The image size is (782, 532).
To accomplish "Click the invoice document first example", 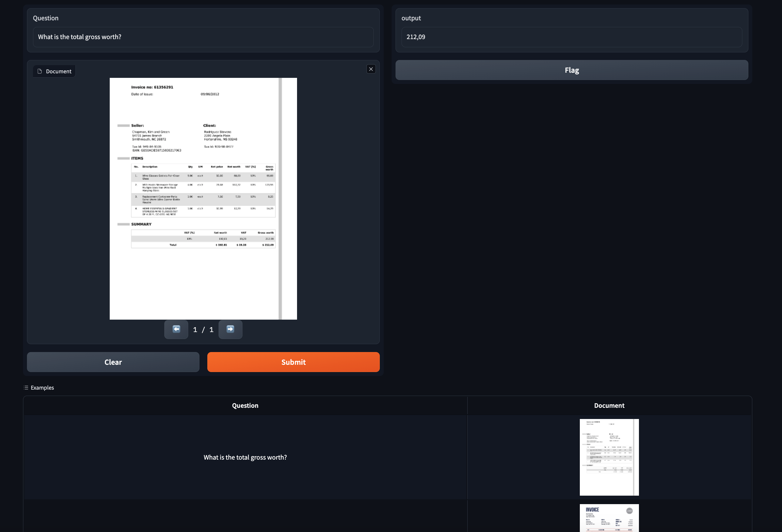I will [x=609, y=457].
